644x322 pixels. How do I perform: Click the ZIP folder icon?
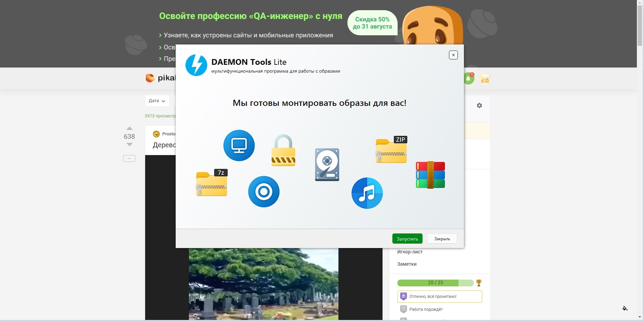[391, 149]
